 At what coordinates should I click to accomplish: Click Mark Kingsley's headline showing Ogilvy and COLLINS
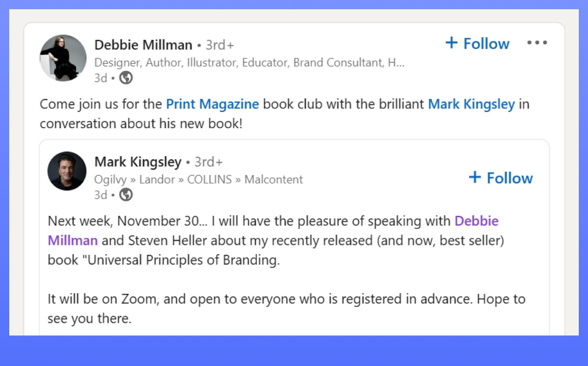[x=198, y=179]
